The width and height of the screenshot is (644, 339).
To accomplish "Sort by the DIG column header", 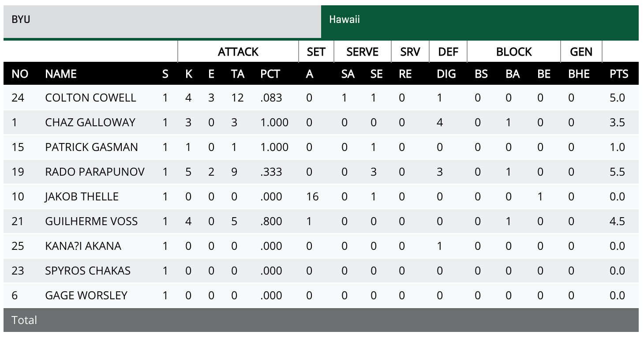I will [x=446, y=74].
